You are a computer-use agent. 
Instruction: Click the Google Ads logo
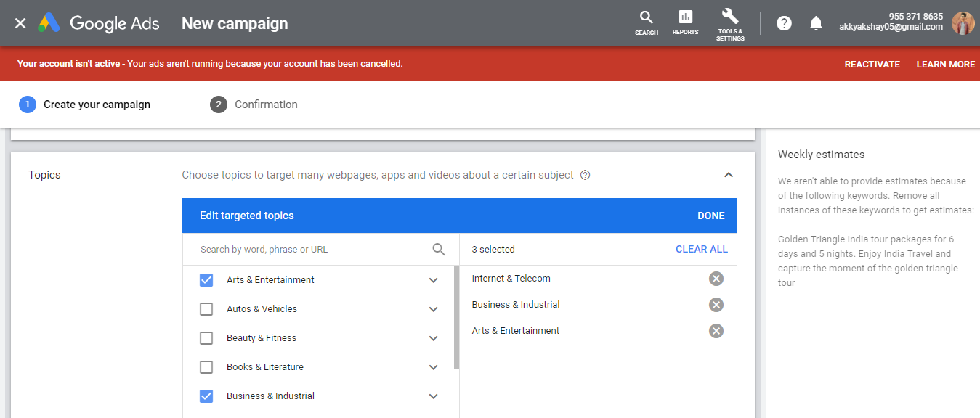tap(96, 22)
